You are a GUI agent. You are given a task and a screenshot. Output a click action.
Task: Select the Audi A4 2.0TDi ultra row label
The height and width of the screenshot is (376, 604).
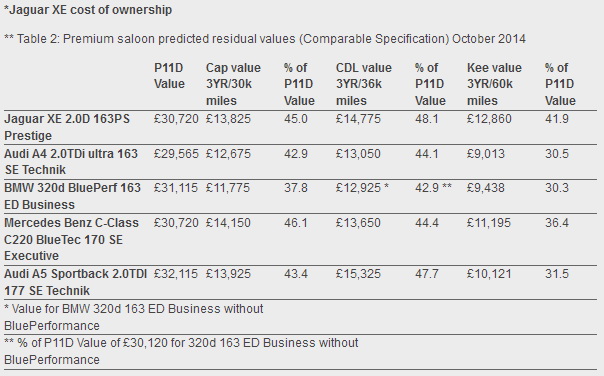click(x=71, y=162)
